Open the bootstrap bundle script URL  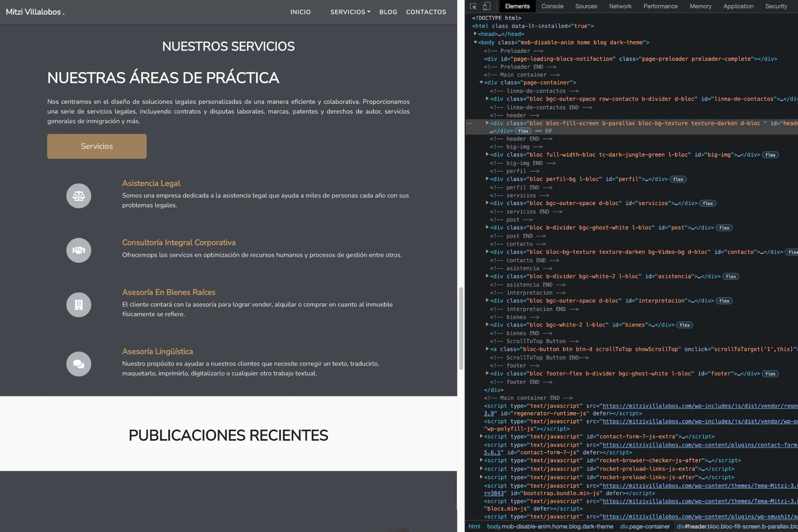tap(700, 486)
